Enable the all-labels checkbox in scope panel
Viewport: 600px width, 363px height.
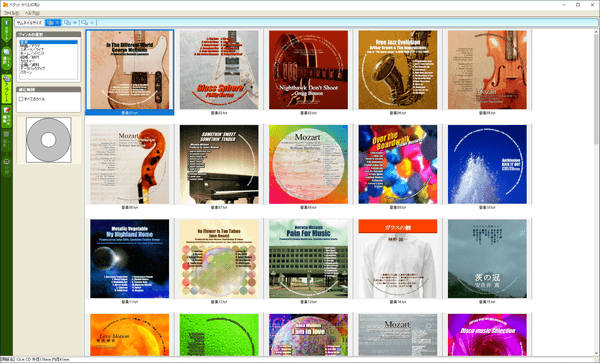coord(21,99)
